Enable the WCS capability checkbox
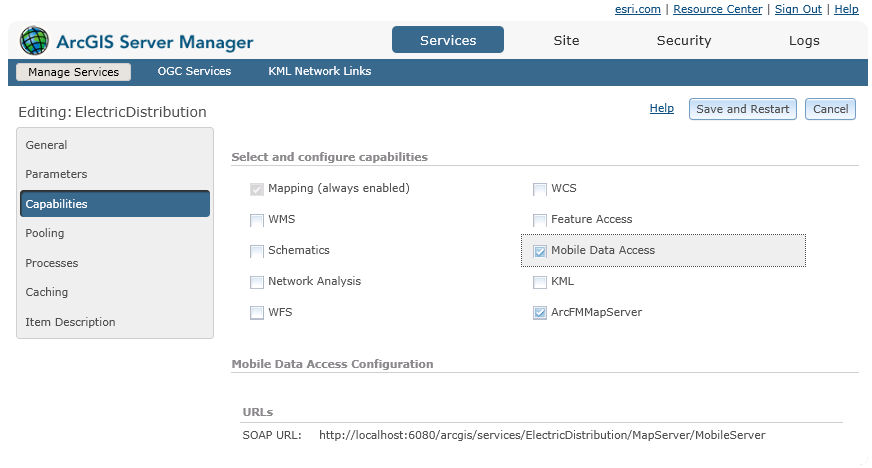The width and height of the screenshot is (872, 468). point(540,189)
